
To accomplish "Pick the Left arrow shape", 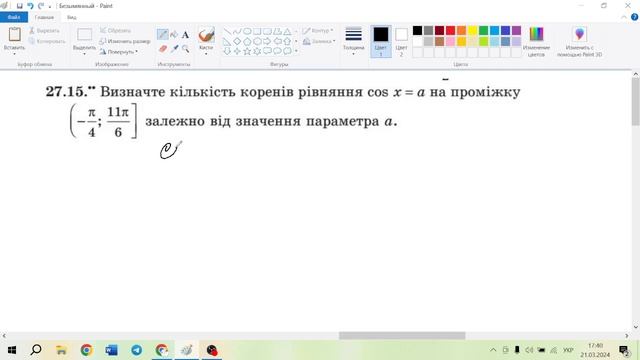I will coord(277,41).
